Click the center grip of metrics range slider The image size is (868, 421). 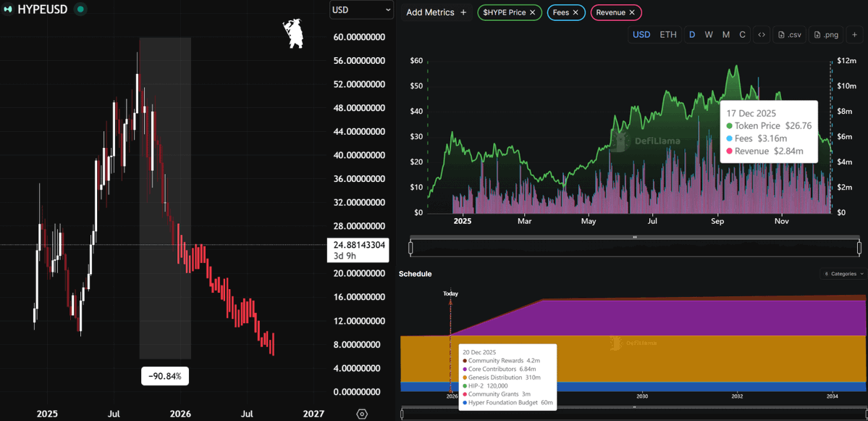(635, 237)
